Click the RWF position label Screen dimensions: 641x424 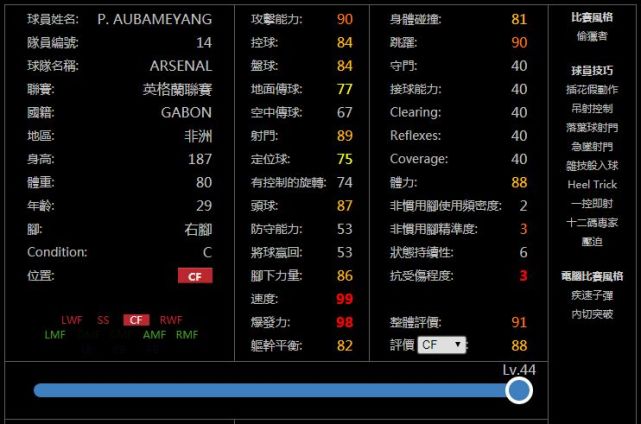171,320
